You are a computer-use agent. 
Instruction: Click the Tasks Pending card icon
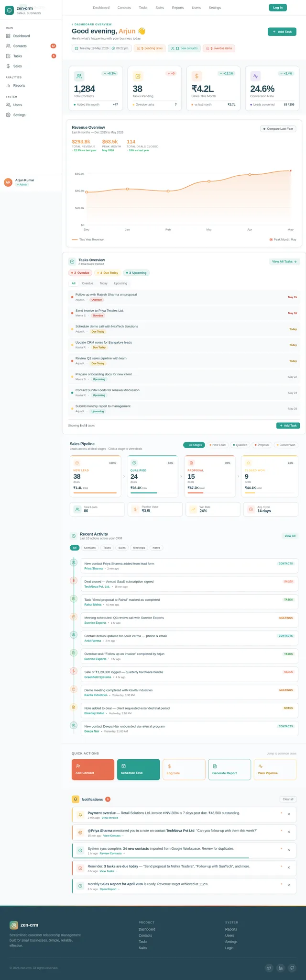tap(138, 76)
